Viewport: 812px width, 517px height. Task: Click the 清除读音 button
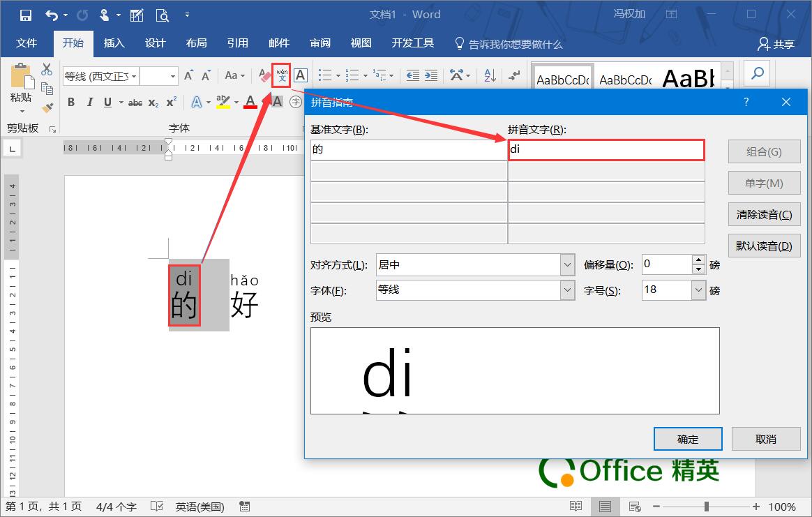(x=764, y=214)
